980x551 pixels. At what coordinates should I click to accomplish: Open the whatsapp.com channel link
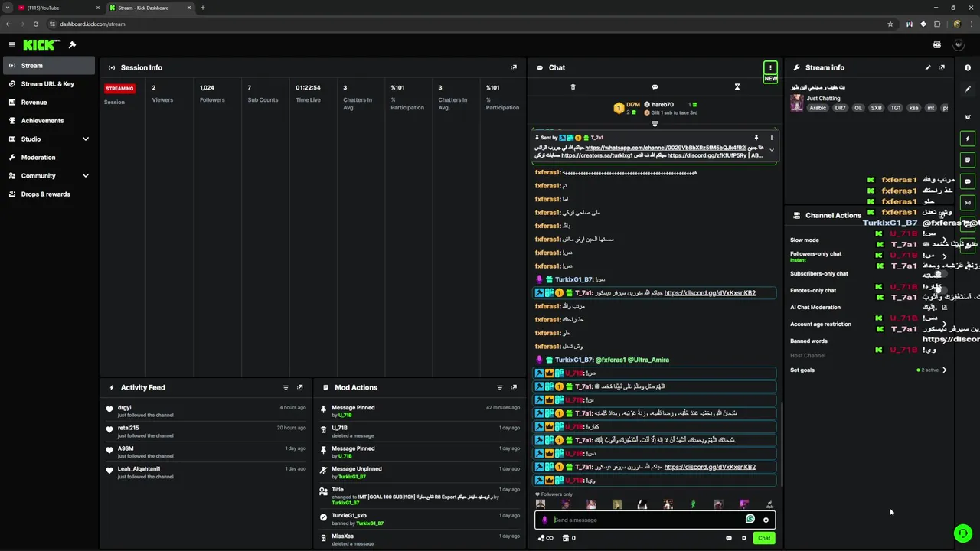click(x=666, y=148)
